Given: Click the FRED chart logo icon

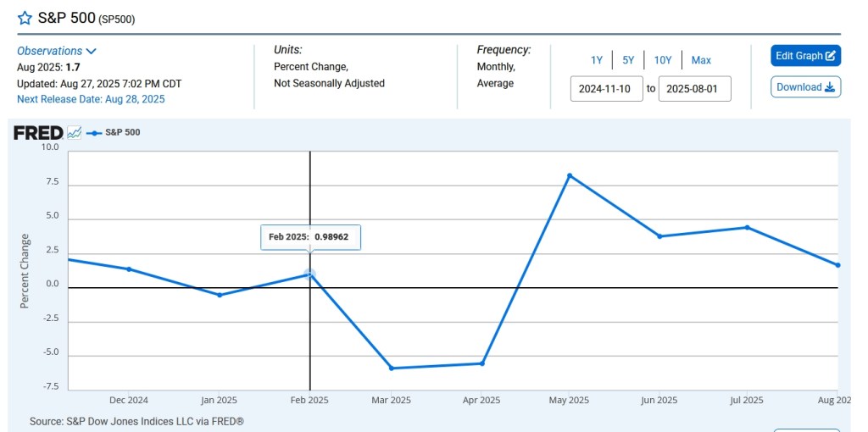Looking at the screenshot, I should pos(74,133).
